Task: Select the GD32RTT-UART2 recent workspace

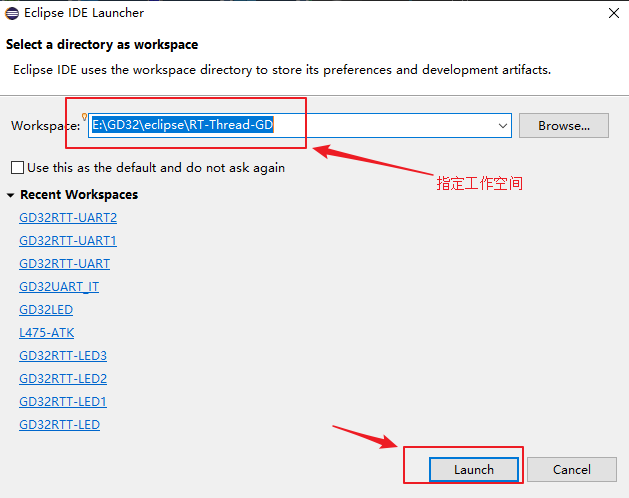Action: pyautogui.click(x=68, y=218)
